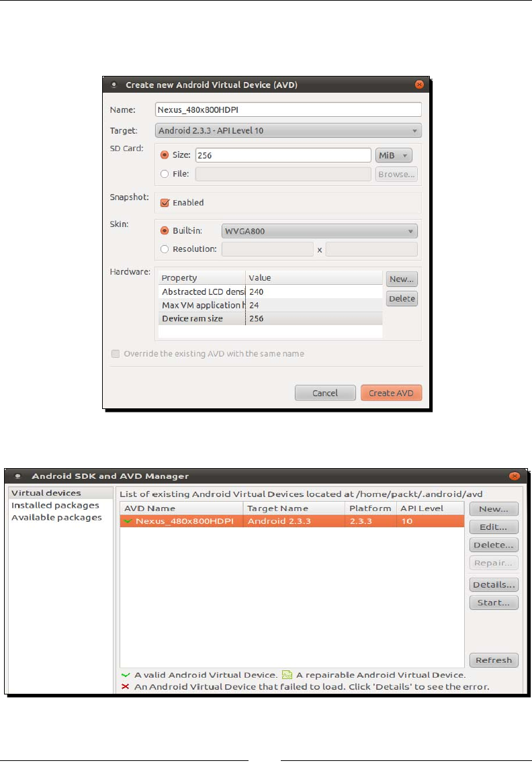Click the resolution width input field
Screen dimensions: 532x767
pos(267,249)
